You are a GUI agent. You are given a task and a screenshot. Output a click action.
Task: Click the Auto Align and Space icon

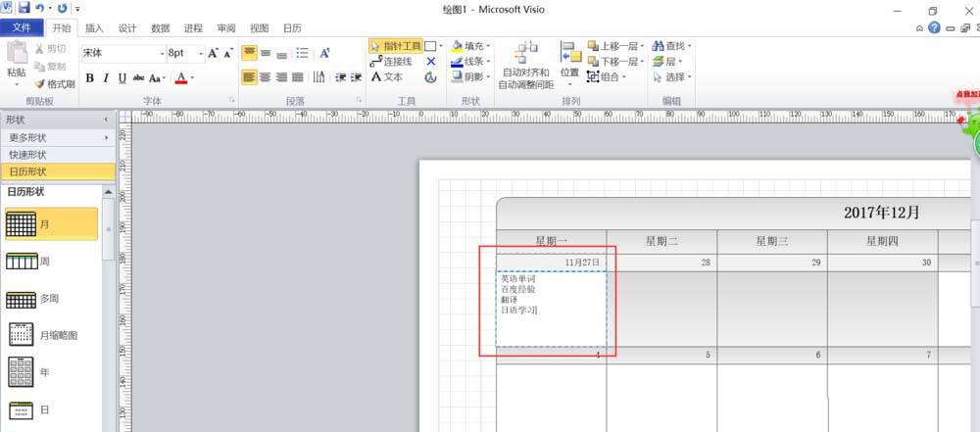[x=526, y=51]
